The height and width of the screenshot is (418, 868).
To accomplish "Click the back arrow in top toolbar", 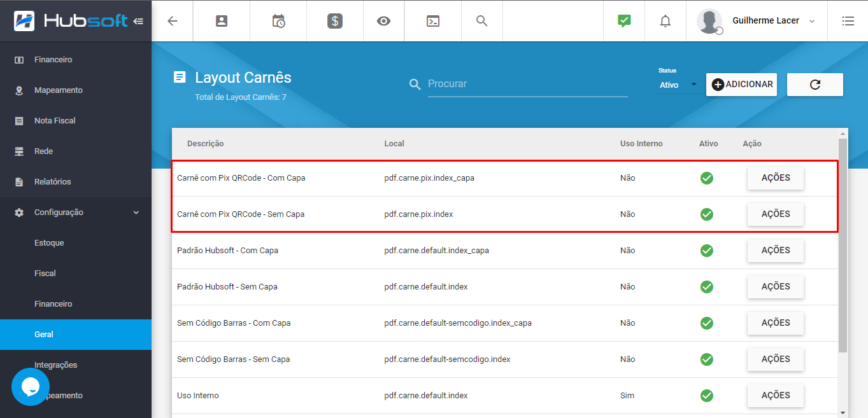I will pyautogui.click(x=172, y=21).
